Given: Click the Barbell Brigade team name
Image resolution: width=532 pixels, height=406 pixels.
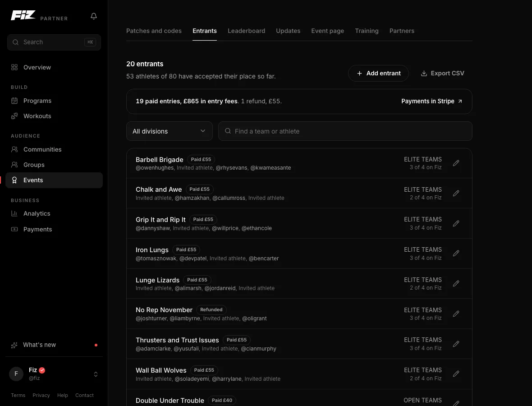Looking at the screenshot, I should (x=160, y=160).
